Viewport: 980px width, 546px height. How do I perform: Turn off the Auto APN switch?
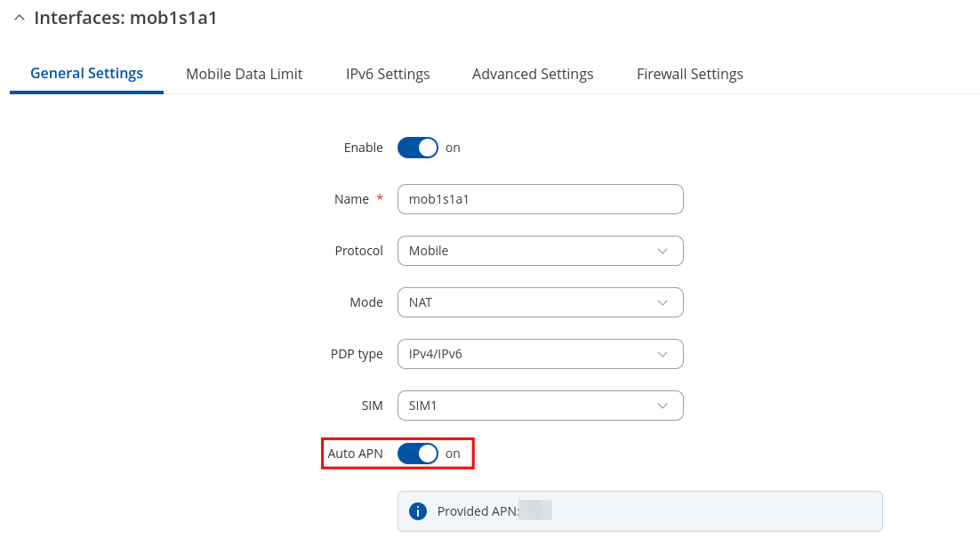(x=418, y=454)
